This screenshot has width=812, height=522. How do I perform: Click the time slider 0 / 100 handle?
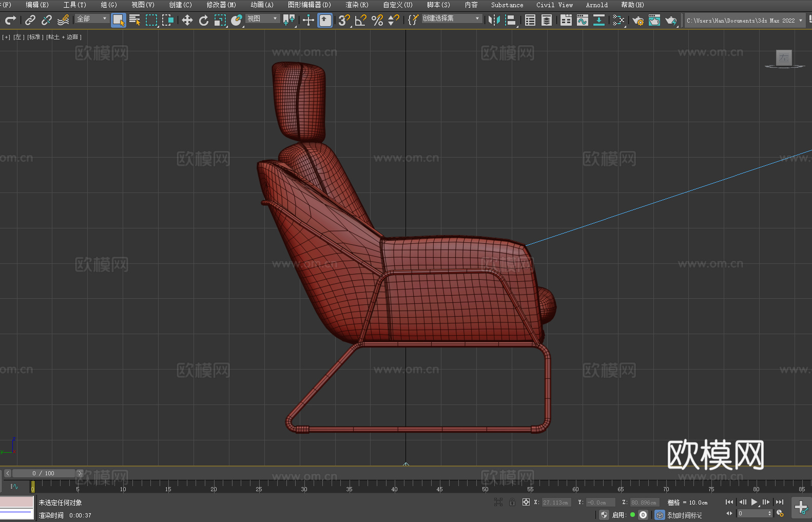44,473
